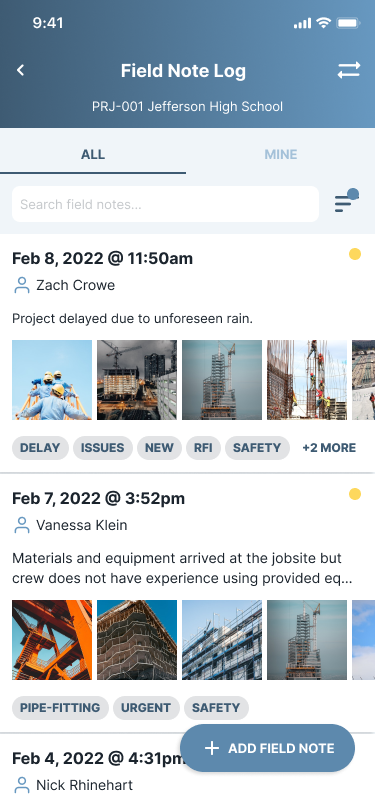
Task: Tap the user icon next to Zach Crowe
Action: coord(22,285)
